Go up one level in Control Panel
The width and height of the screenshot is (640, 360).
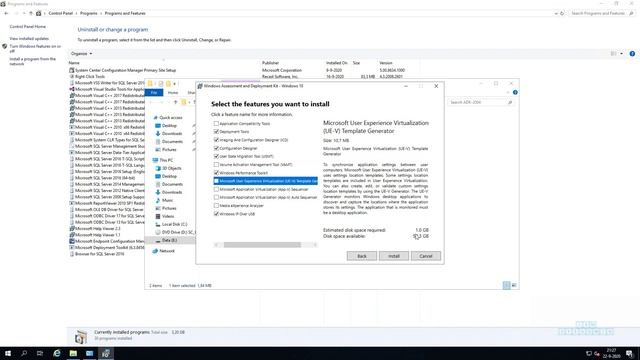point(31,13)
